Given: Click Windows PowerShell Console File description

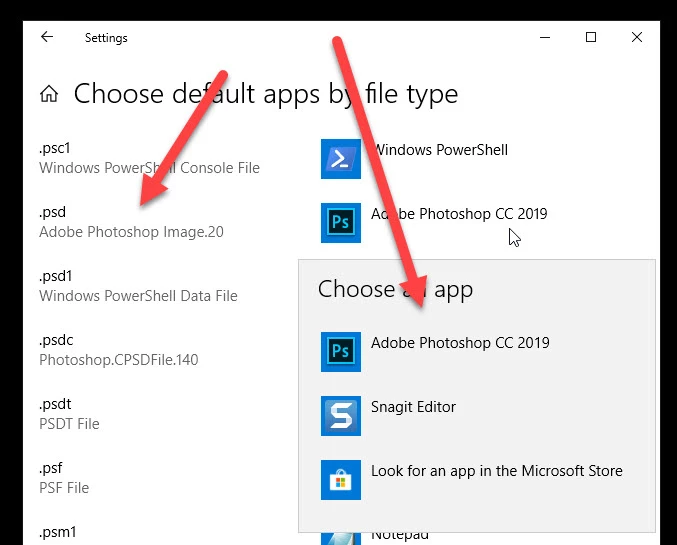Looking at the screenshot, I should click(x=149, y=168).
